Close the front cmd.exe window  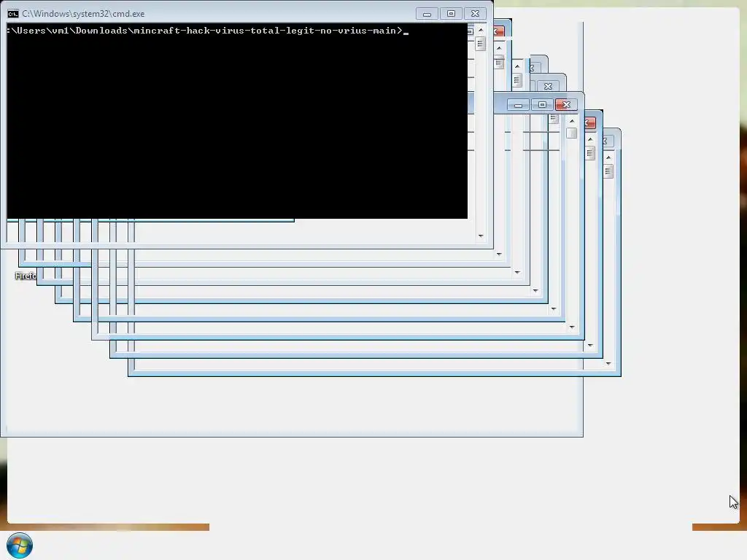pos(475,14)
